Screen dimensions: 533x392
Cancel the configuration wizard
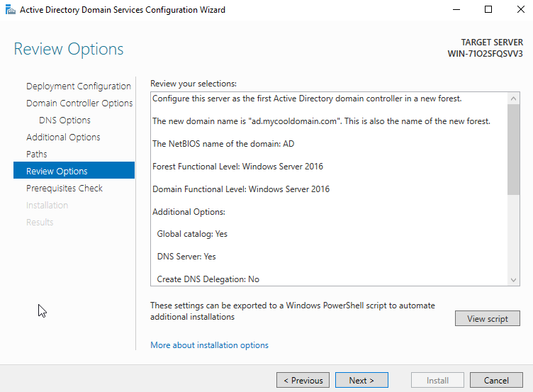coord(496,381)
